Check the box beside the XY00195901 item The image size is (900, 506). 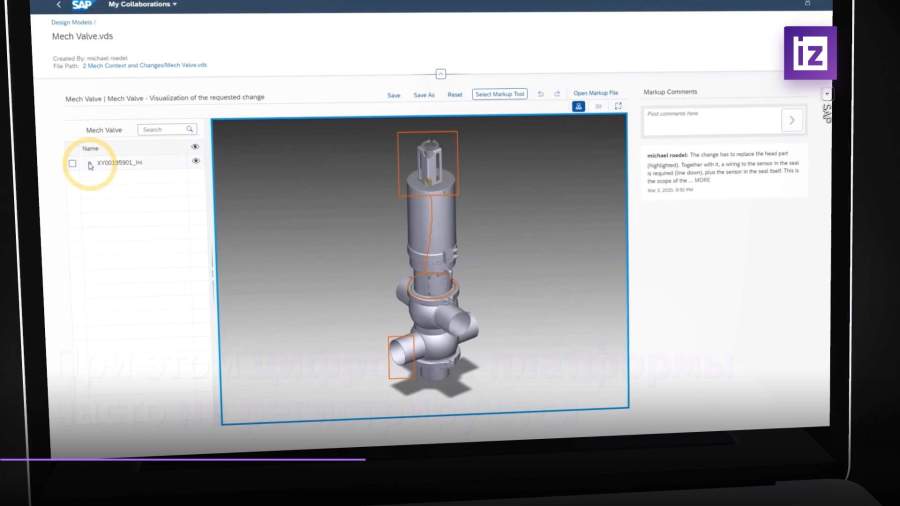coord(72,163)
